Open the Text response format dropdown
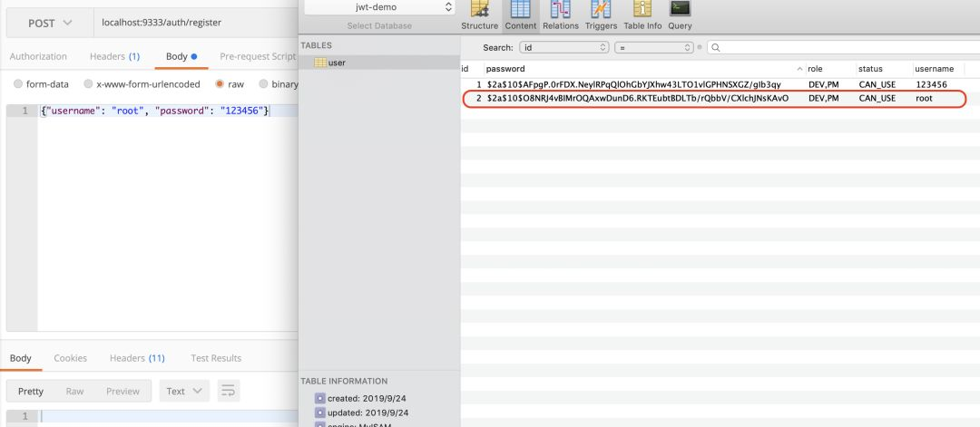The width and height of the screenshot is (980, 427). point(184,391)
